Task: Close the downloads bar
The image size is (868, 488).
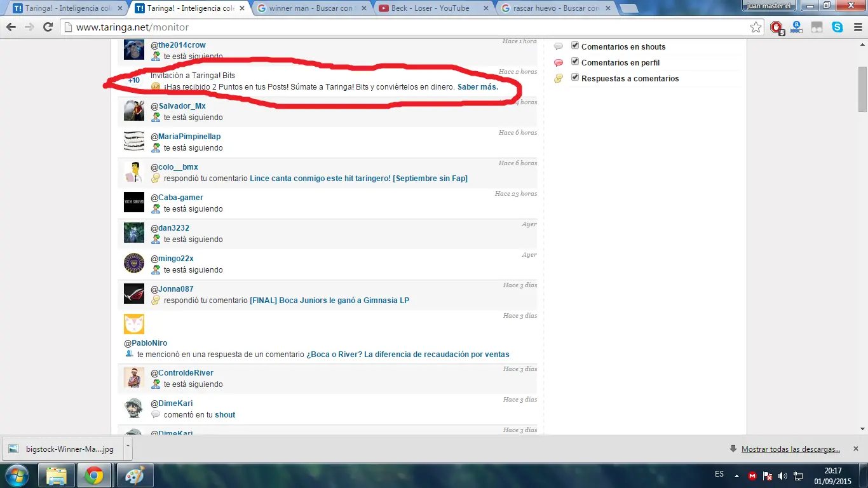Action: (x=856, y=449)
